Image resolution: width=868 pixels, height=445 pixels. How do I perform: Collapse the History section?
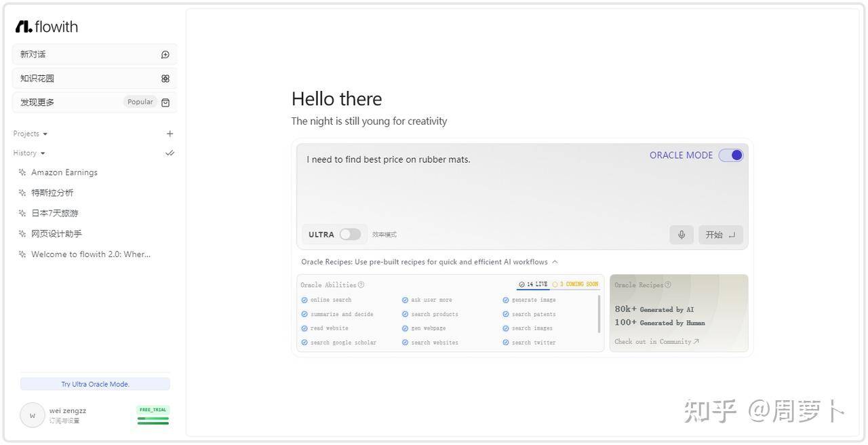tap(43, 153)
